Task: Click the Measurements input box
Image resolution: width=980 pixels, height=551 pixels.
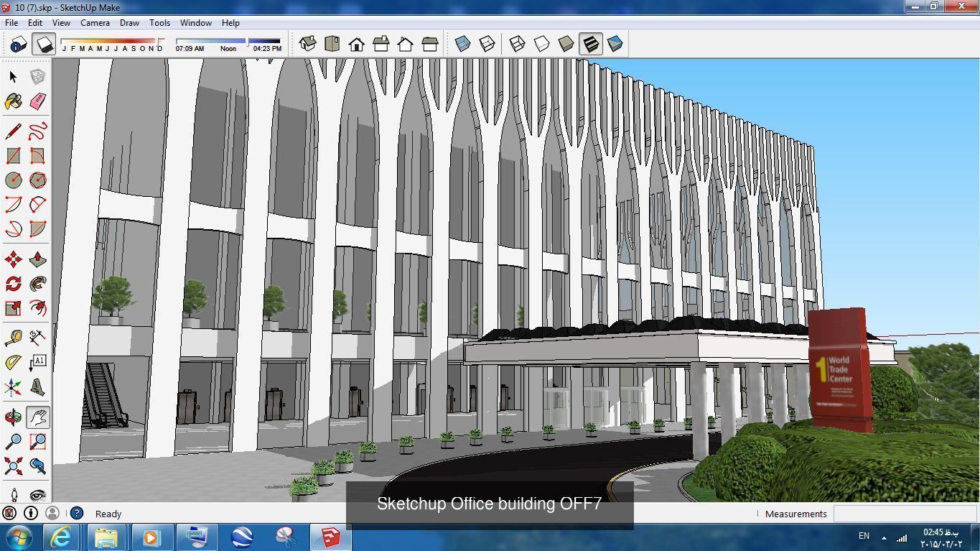Action: point(903,514)
